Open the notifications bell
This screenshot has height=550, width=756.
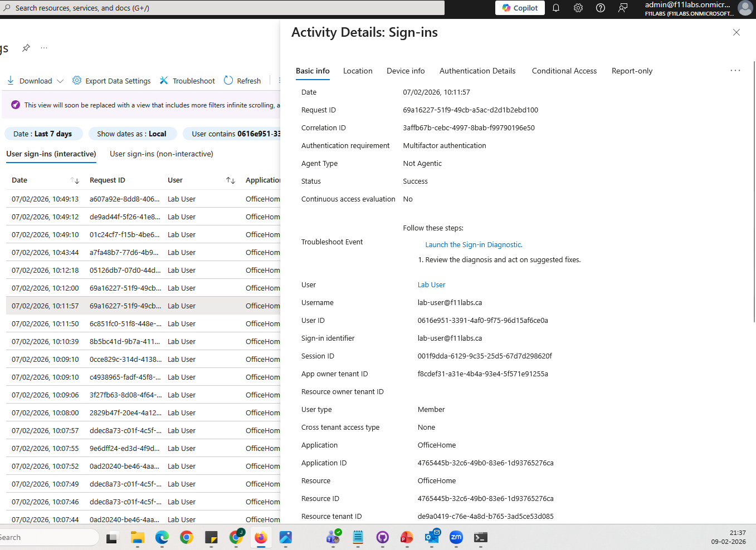(555, 8)
